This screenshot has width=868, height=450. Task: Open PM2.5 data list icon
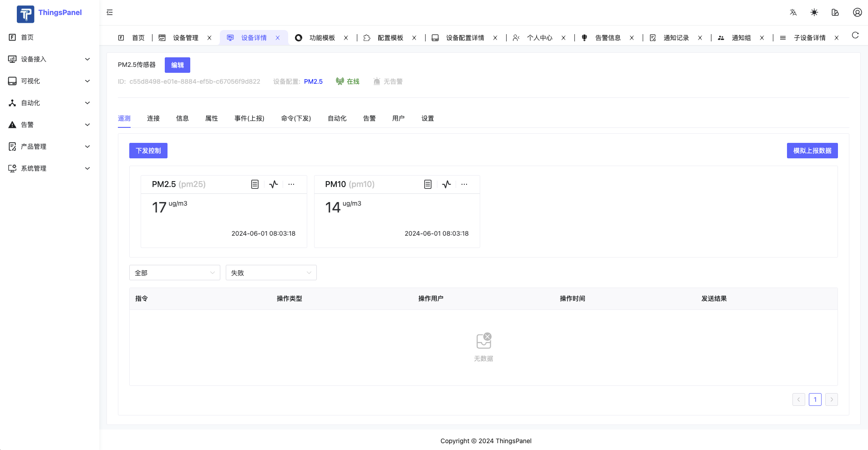click(x=255, y=184)
